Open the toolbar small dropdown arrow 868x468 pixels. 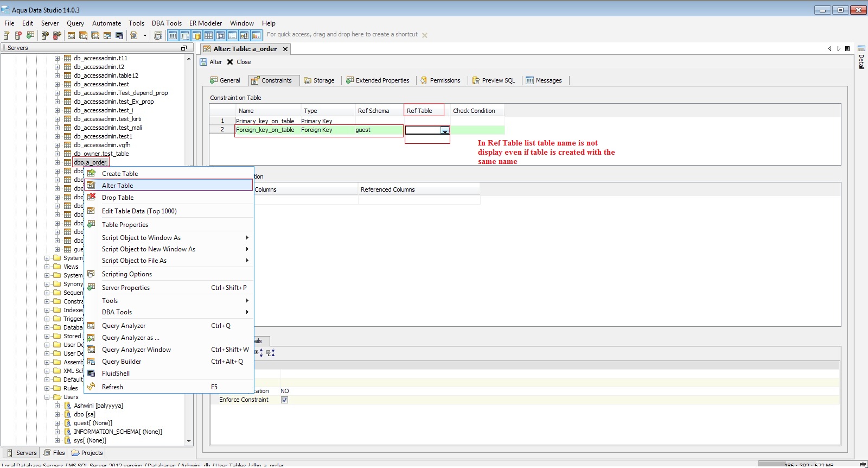tap(145, 35)
